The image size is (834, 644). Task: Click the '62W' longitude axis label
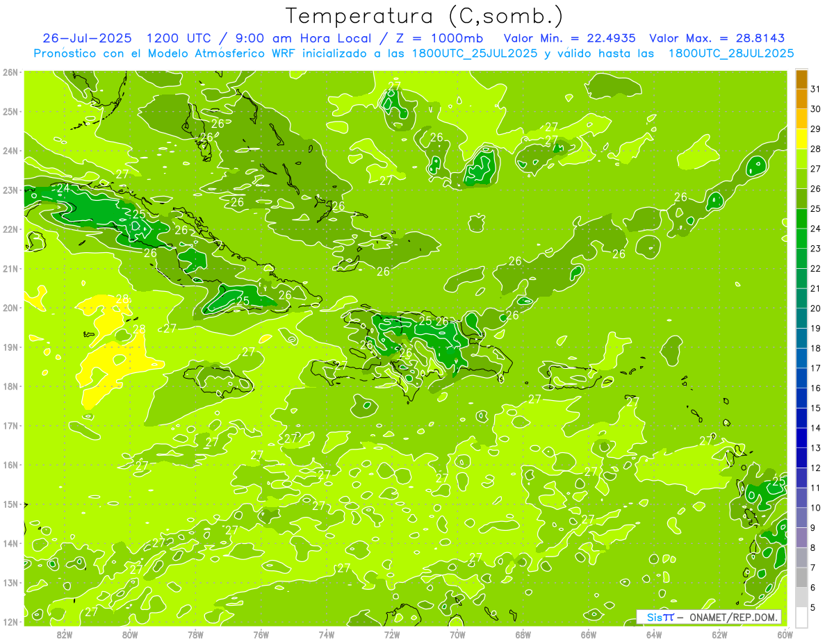coord(719,634)
